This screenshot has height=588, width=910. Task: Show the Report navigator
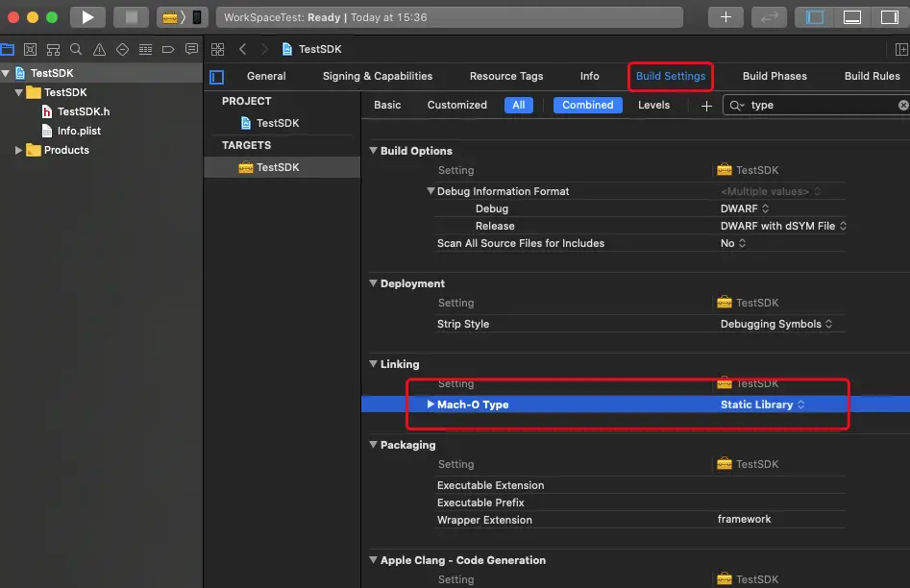click(x=191, y=50)
